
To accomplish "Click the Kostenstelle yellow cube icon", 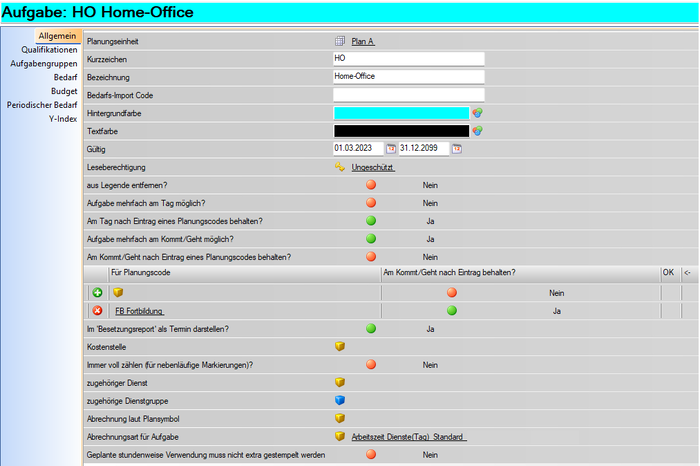I will pyautogui.click(x=340, y=346).
